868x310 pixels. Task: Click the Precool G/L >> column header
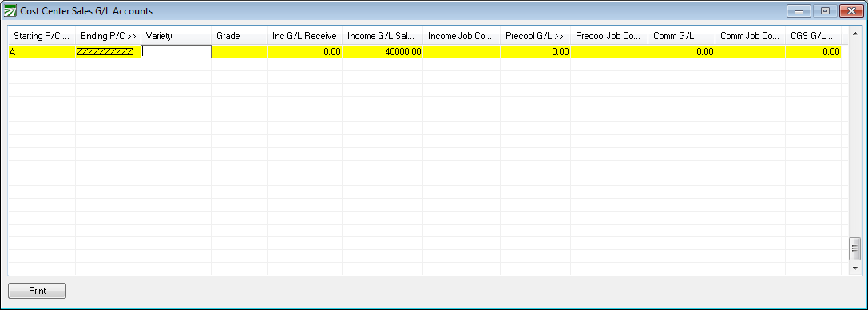click(x=535, y=36)
